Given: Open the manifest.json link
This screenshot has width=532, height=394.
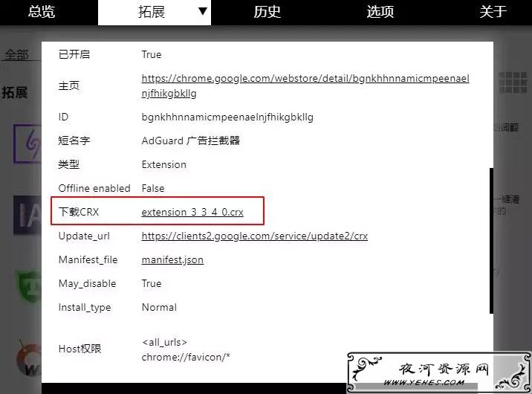Looking at the screenshot, I should point(172,259).
